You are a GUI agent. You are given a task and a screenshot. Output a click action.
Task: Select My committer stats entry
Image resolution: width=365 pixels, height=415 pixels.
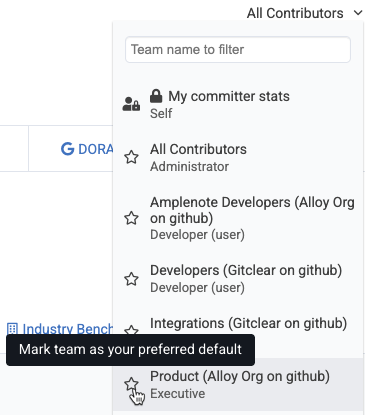click(x=238, y=104)
